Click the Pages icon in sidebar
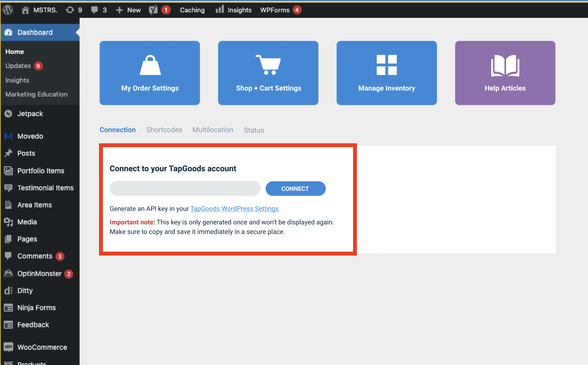The height and width of the screenshot is (365, 588). (x=8, y=239)
